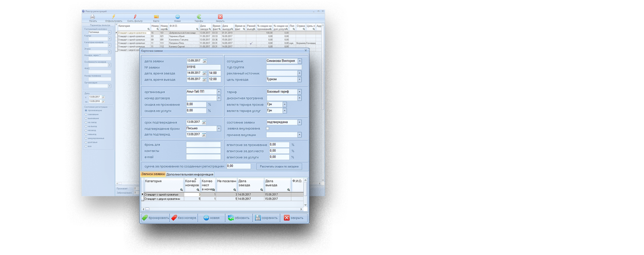Switch to Дополнительная информация tab

coord(190,174)
